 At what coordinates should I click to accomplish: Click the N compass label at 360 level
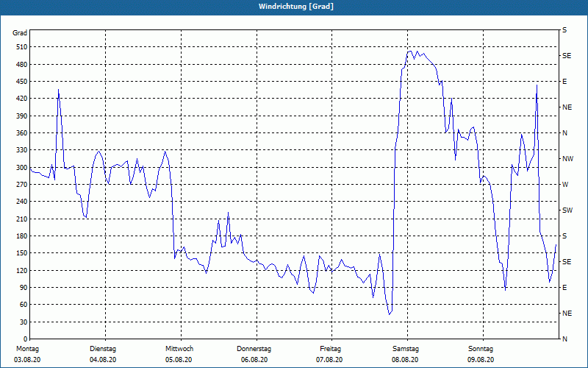click(x=564, y=133)
